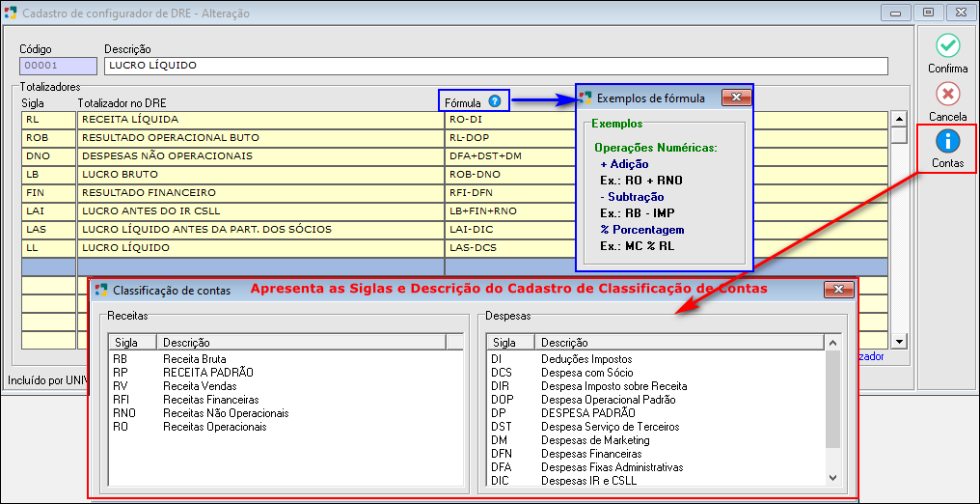Click the Código field 00001
The width and height of the screenshot is (980, 504).
click(x=58, y=66)
